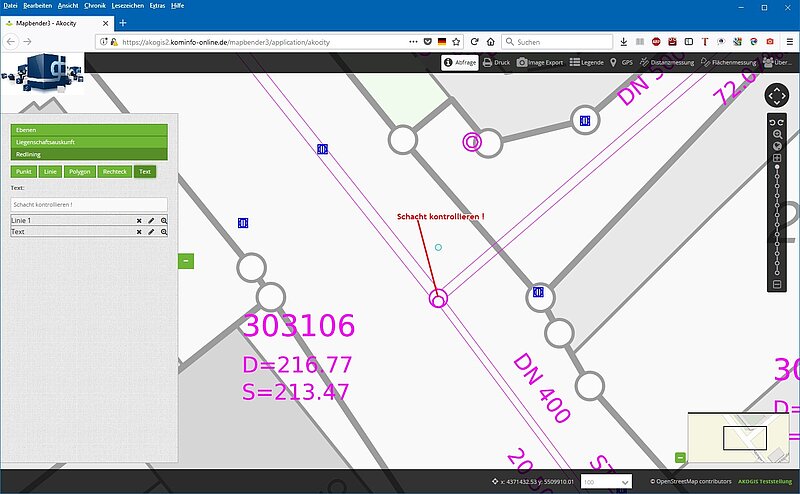Screen dimensions: 800x494
Task: Delete the Linie 1 redlining entry
Action: tap(139, 220)
